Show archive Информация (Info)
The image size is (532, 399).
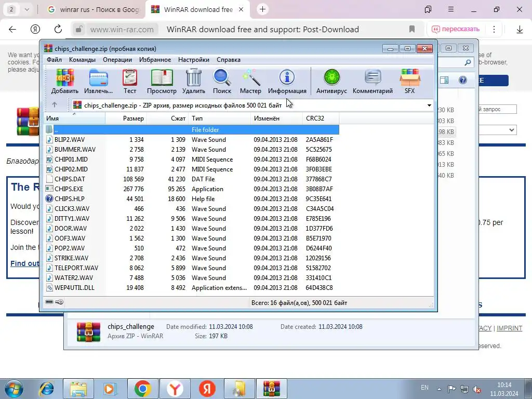(x=287, y=82)
